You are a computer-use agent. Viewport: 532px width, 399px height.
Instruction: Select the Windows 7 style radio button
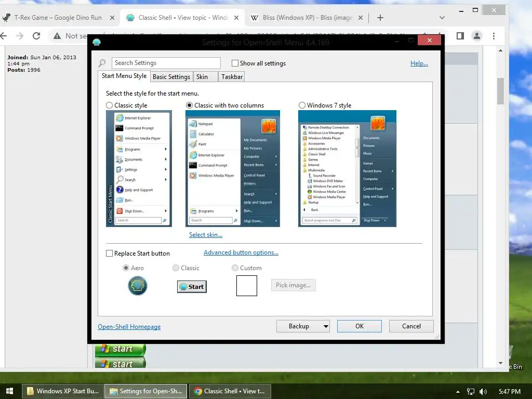tap(302, 105)
